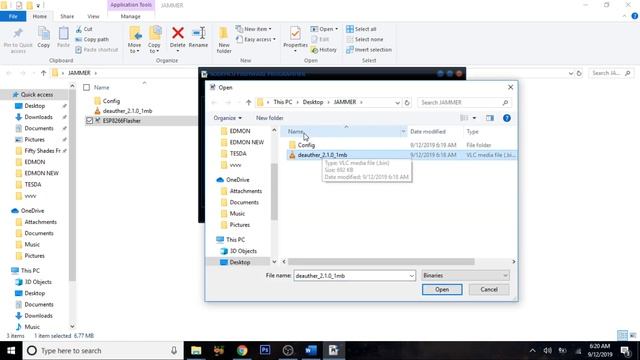640x360 pixels.
Task: Click New folder in dialog toolbar
Action: pyautogui.click(x=269, y=118)
